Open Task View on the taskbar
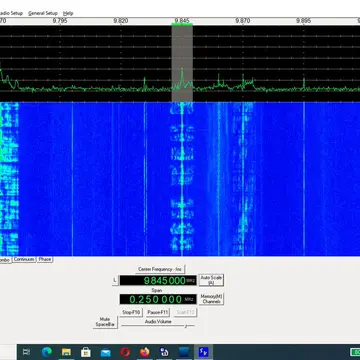 coord(26,352)
